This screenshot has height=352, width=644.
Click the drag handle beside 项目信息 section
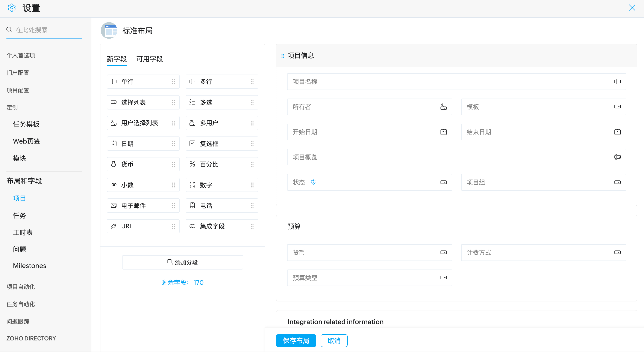(x=283, y=56)
